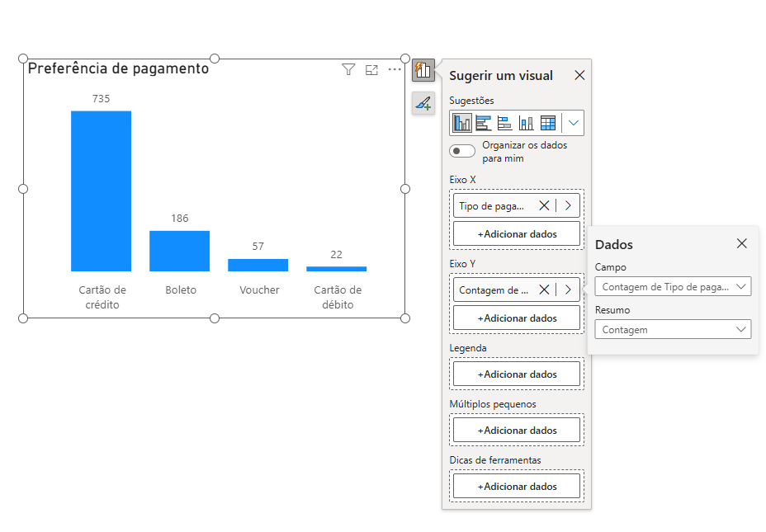Screen dimensions: 766x532
Task: Open the format visual paintbrush button
Action: (x=423, y=103)
